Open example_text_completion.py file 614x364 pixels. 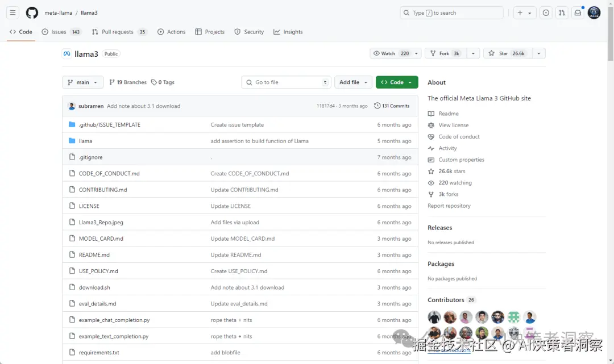pos(114,336)
